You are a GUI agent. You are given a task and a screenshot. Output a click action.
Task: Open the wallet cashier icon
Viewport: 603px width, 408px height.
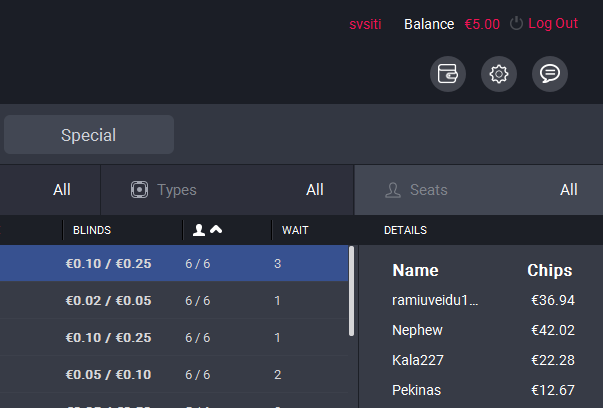click(448, 74)
